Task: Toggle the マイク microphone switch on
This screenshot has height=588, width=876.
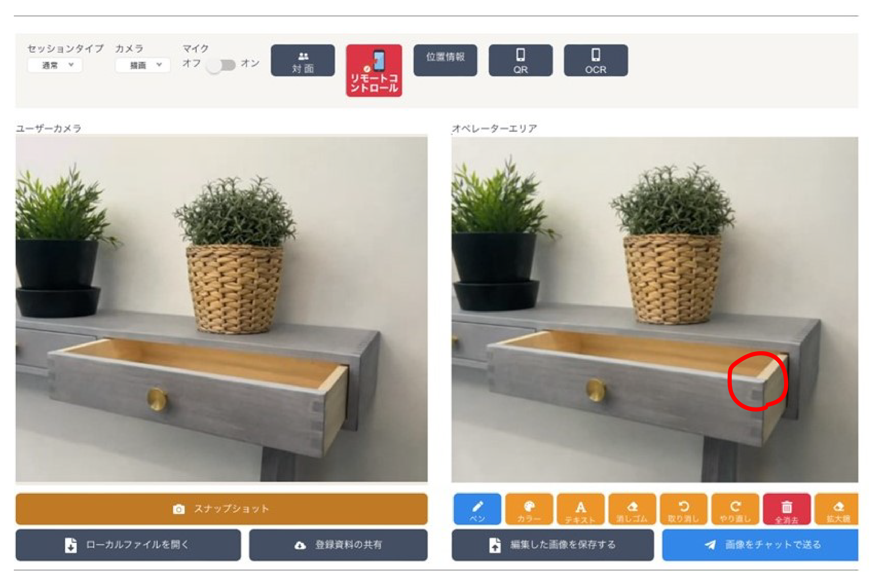Action: [221, 65]
